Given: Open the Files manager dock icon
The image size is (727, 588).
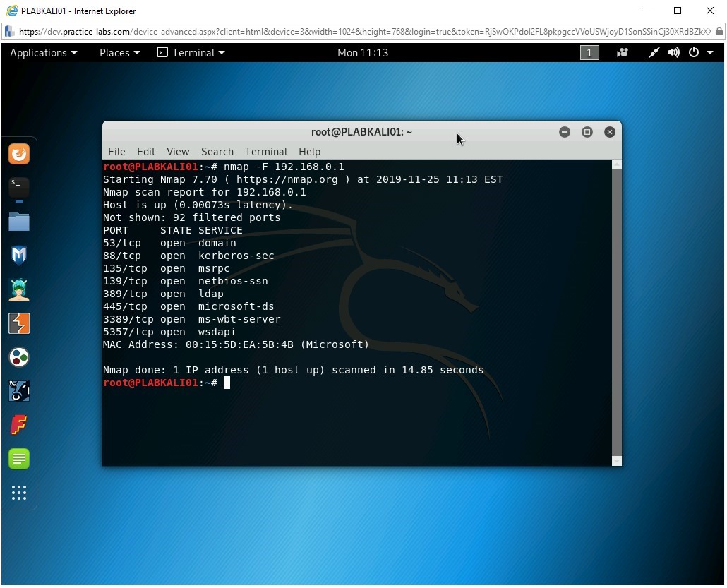Looking at the screenshot, I should pos(19,222).
